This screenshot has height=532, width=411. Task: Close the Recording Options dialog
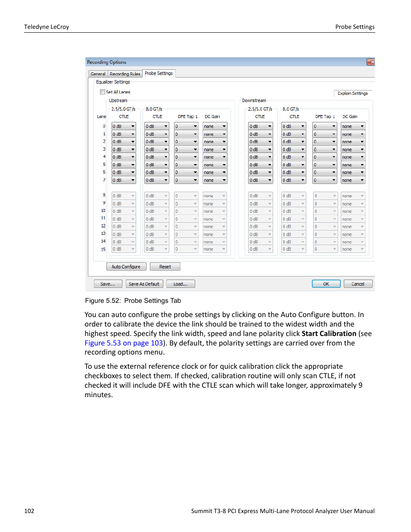tap(371, 62)
